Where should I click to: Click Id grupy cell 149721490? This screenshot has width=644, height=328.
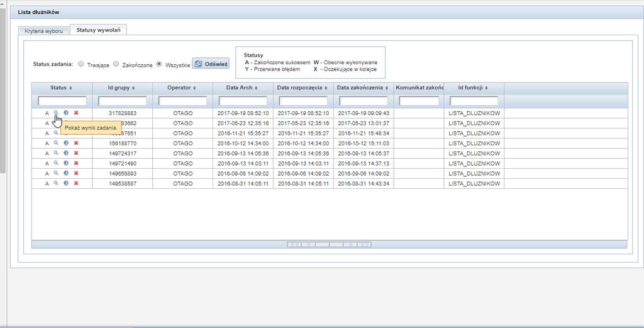[x=123, y=164]
